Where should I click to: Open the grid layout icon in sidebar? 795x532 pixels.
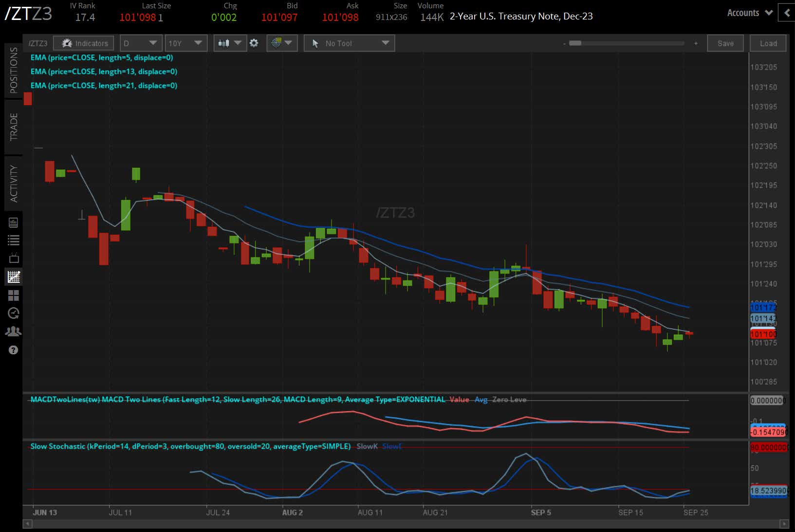(13, 295)
